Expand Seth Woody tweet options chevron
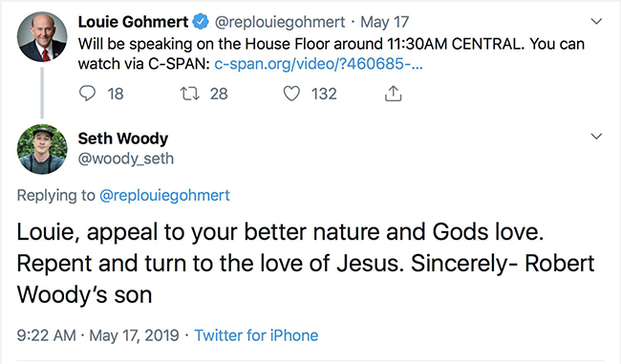The width and height of the screenshot is (621, 364). (596, 137)
